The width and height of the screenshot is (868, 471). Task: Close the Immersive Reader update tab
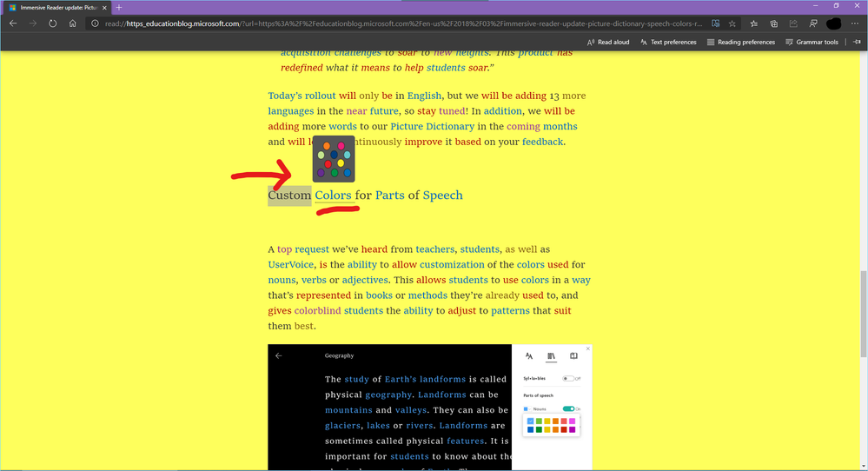[104, 8]
